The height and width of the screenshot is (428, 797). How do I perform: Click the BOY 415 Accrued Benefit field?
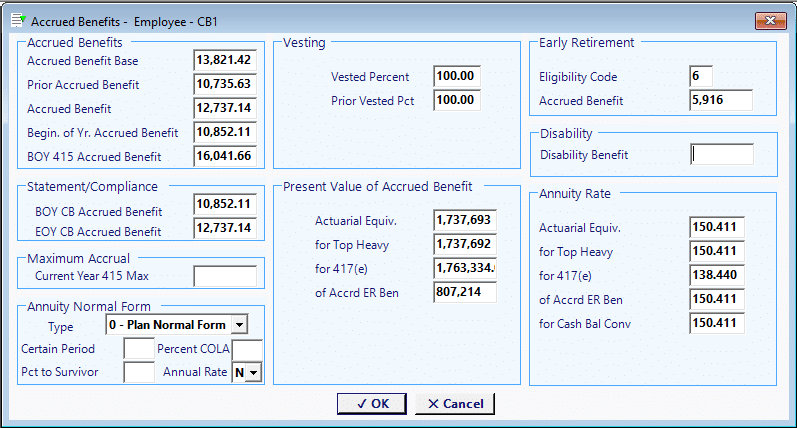[225, 156]
